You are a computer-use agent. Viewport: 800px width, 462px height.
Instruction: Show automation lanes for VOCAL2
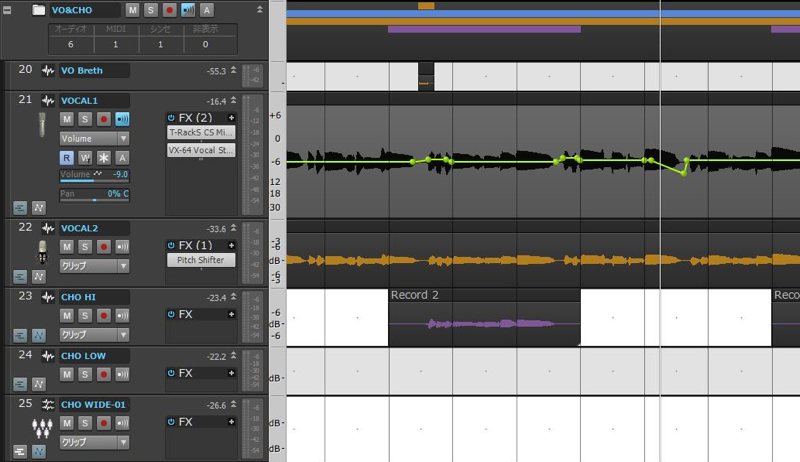[x=39, y=276]
